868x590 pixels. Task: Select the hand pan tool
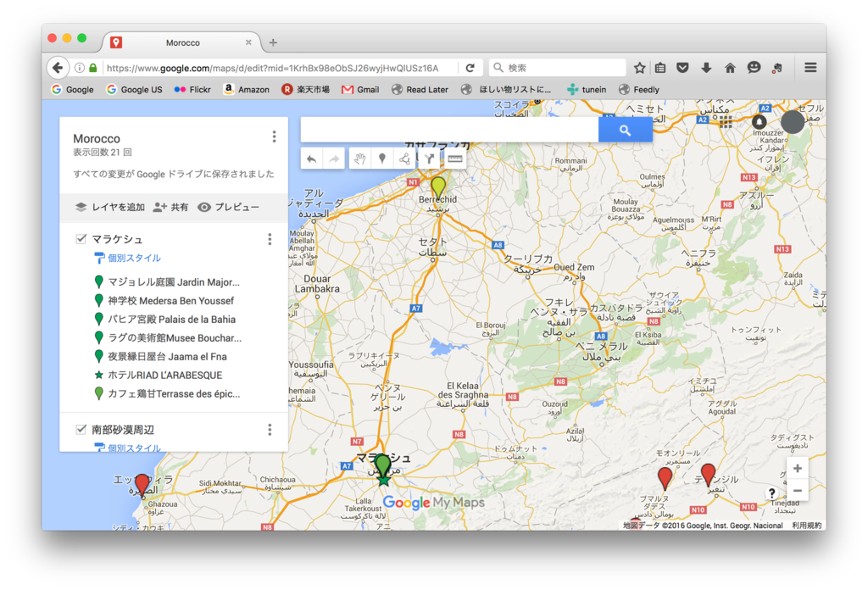click(x=359, y=159)
